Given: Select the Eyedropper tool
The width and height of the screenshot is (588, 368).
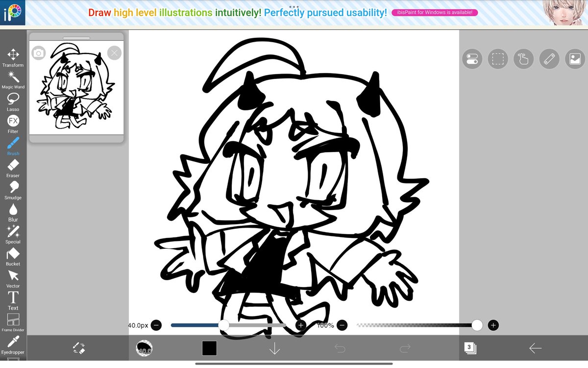Looking at the screenshot, I should point(13,345).
